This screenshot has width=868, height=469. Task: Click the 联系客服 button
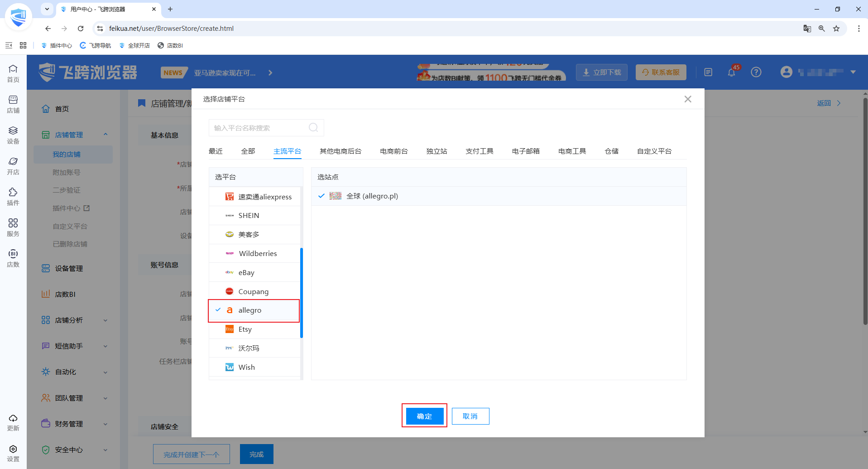tap(661, 73)
